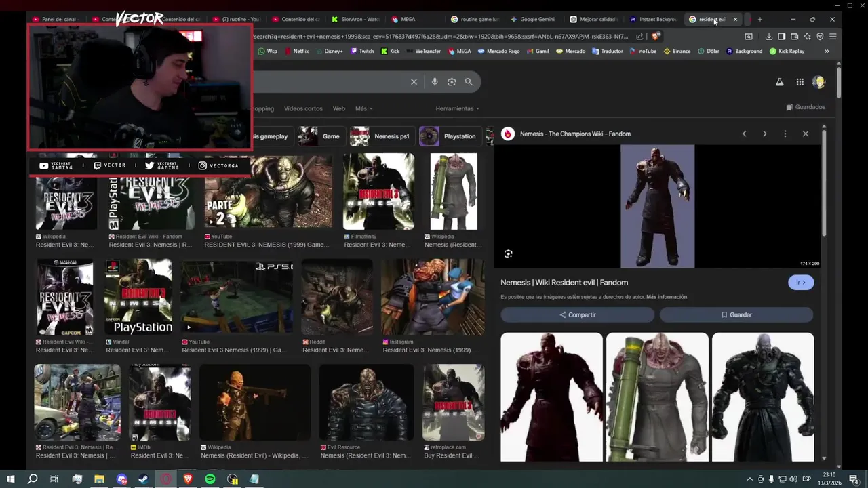Screen dimensions: 868x488
Task: Open Google Lens image search icon
Action: point(452,82)
